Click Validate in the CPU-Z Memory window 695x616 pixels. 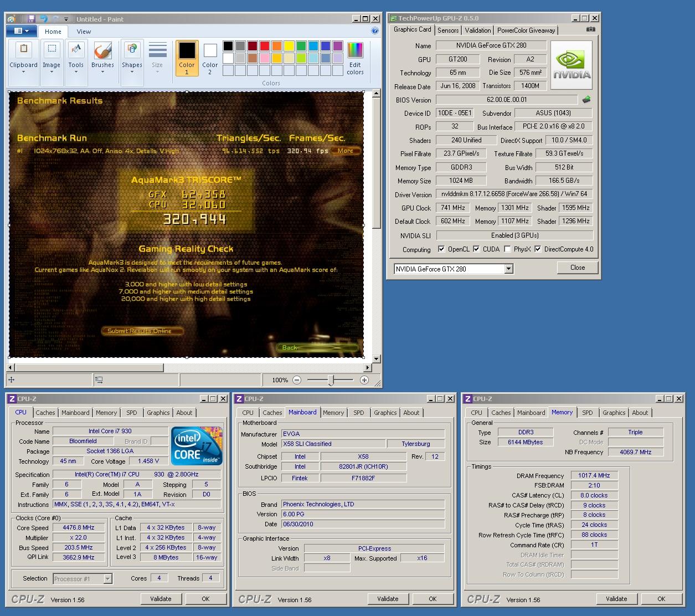click(x=616, y=599)
